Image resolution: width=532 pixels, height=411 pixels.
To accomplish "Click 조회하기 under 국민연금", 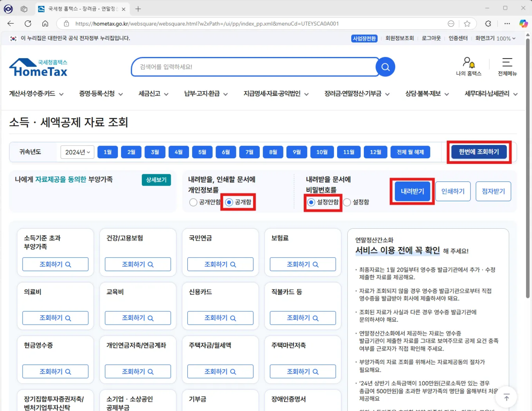I will click(220, 264).
